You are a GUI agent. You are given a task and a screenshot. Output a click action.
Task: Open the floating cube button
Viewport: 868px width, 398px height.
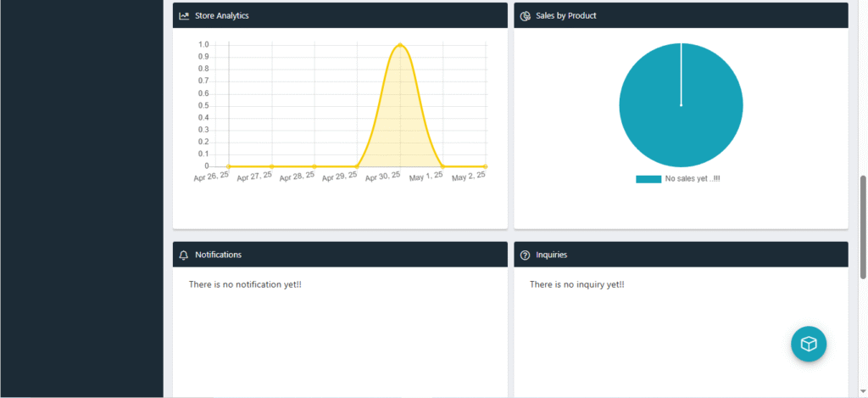point(809,344)
